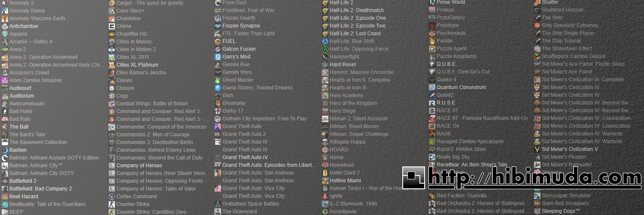644x215 pixels.
Task: Select the Garry's Mod icon
Action: click(x=218, y=57)
